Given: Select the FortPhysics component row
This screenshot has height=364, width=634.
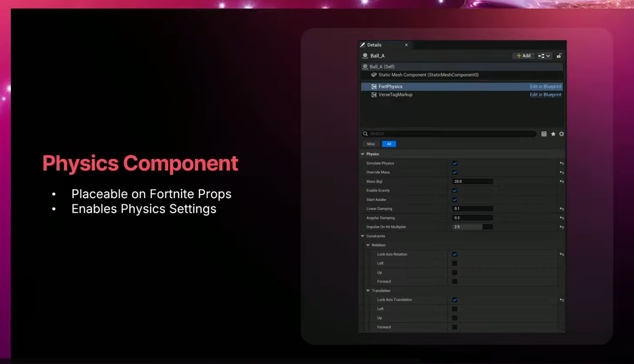Looking at the screenshot, I should click(x=462, y=86).
